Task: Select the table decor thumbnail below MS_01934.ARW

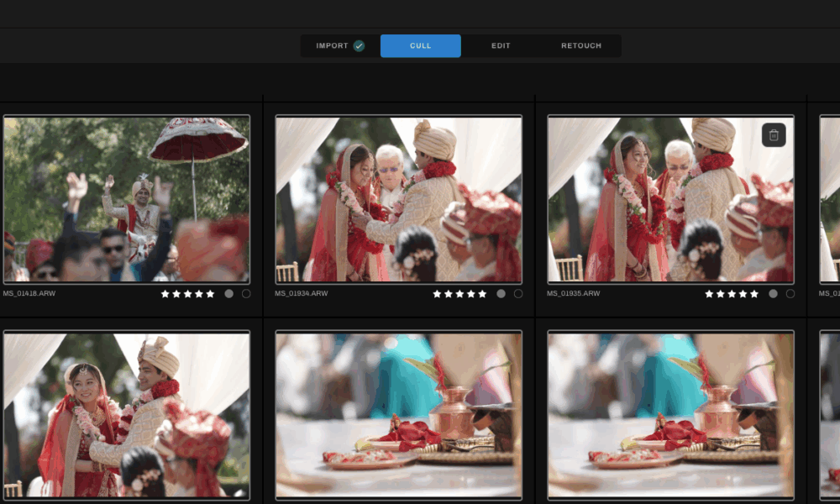Action: pos(398,415)
